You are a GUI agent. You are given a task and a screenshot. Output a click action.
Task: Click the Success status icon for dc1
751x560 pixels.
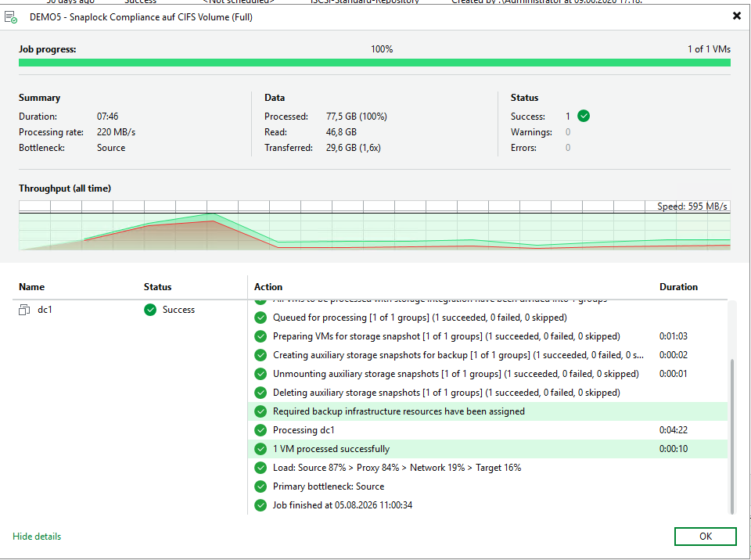coord(150,310)
